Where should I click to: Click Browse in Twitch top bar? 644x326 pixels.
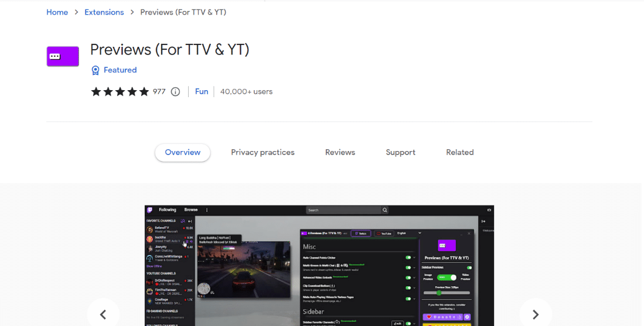pos(191,210)
